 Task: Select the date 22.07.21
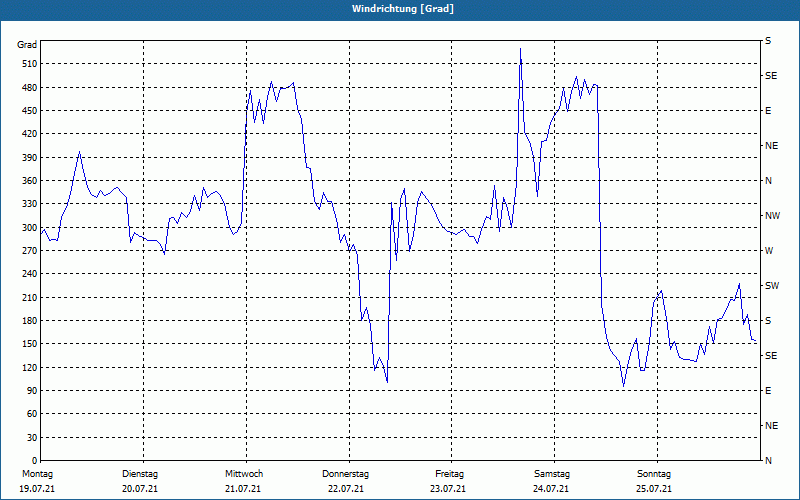coord(346,489)
